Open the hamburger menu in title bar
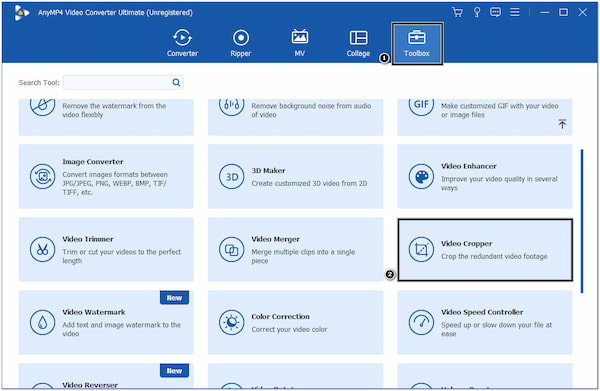The width and height of the screenshot is (600, 391). [515, 12]
